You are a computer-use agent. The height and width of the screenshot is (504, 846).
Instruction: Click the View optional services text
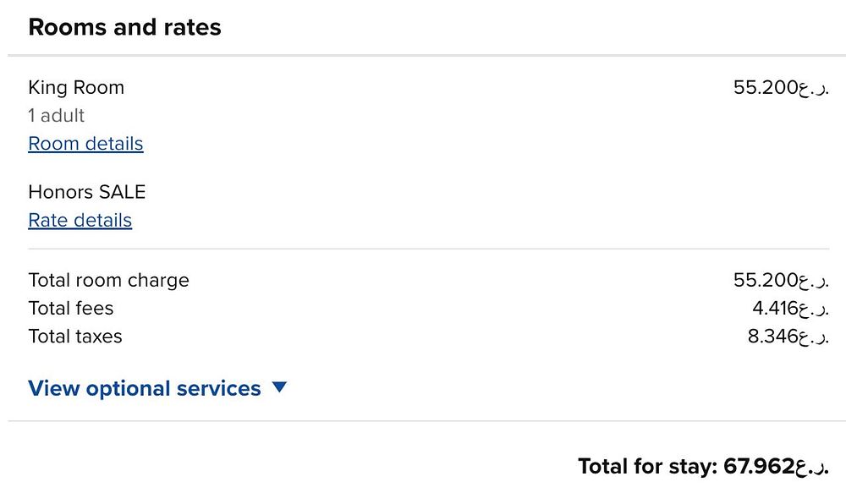tap(145, 388)
